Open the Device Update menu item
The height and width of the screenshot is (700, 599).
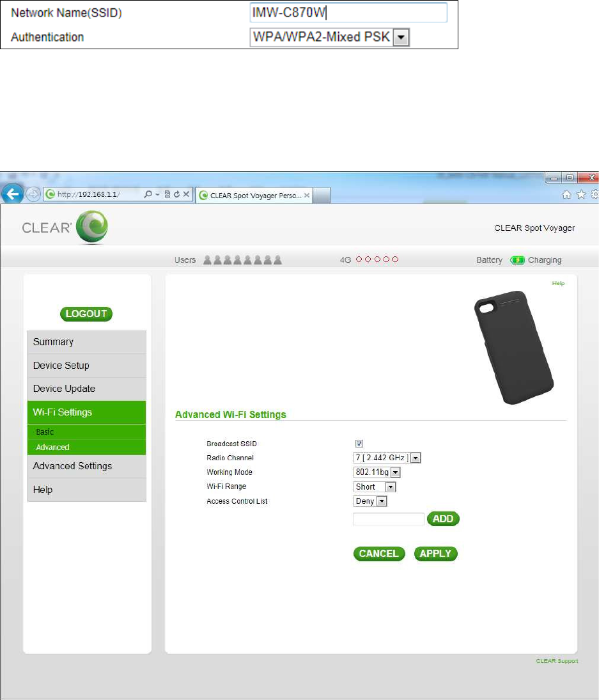[x=86, y=389]
